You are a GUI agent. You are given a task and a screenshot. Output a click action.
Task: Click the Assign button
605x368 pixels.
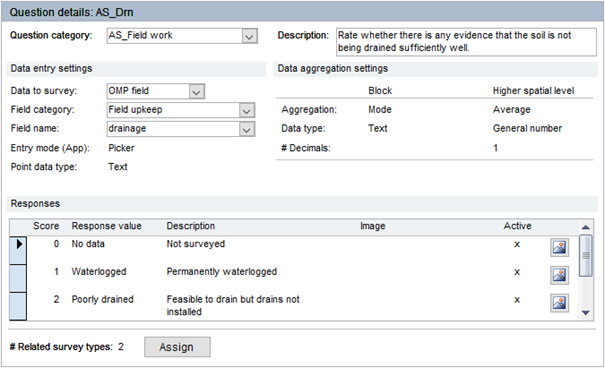pos(177,347)
